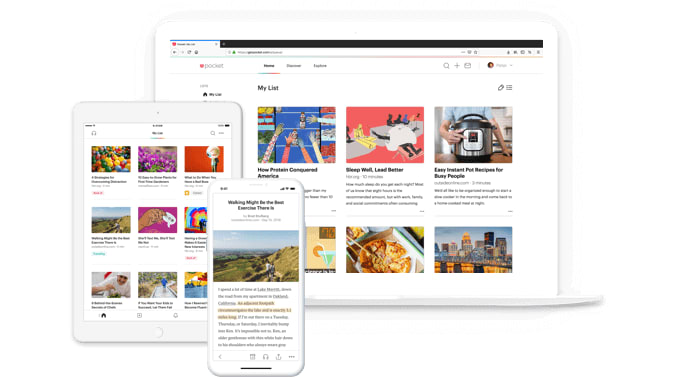680x378 pixels.
Task: Click the Save to Pocket icon in address bar
Action: [469, 52]
